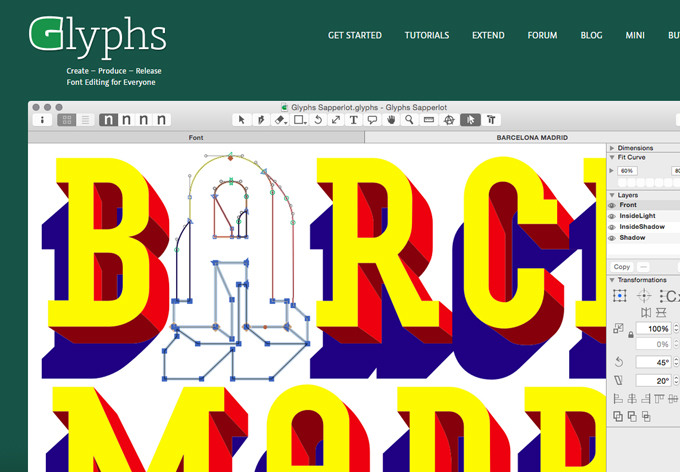The image size is (680, 472).
Task: Click the triangle beside 60% field
Action: [x=611, y=170]
